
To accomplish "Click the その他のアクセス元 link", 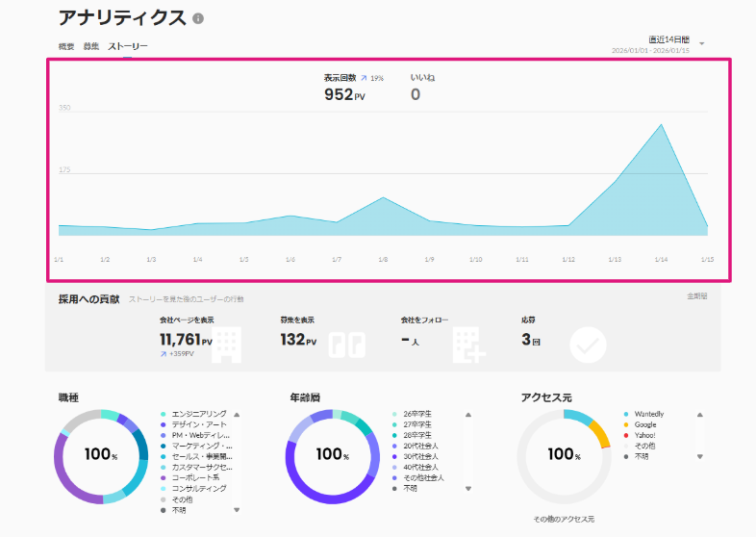I will click(564, 520).
